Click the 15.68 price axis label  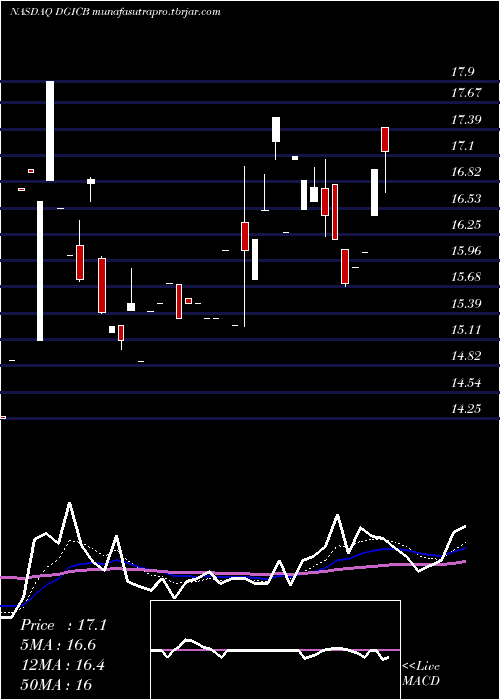466,277
